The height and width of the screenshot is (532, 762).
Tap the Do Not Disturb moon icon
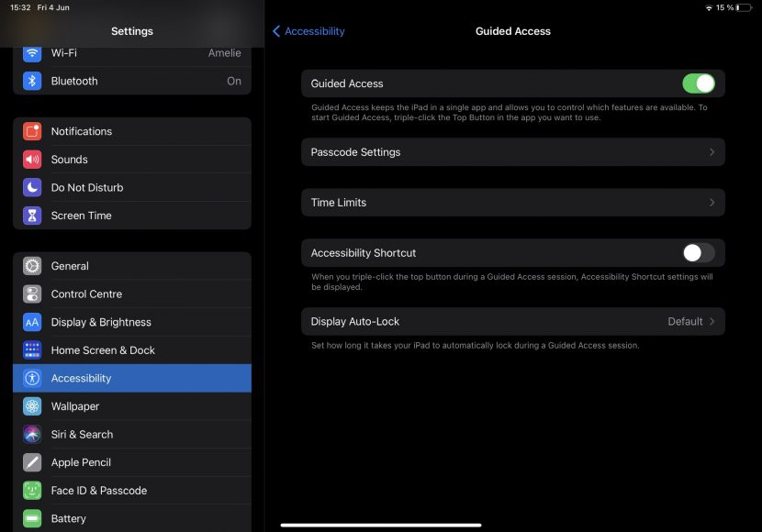[x=32, y=188]
